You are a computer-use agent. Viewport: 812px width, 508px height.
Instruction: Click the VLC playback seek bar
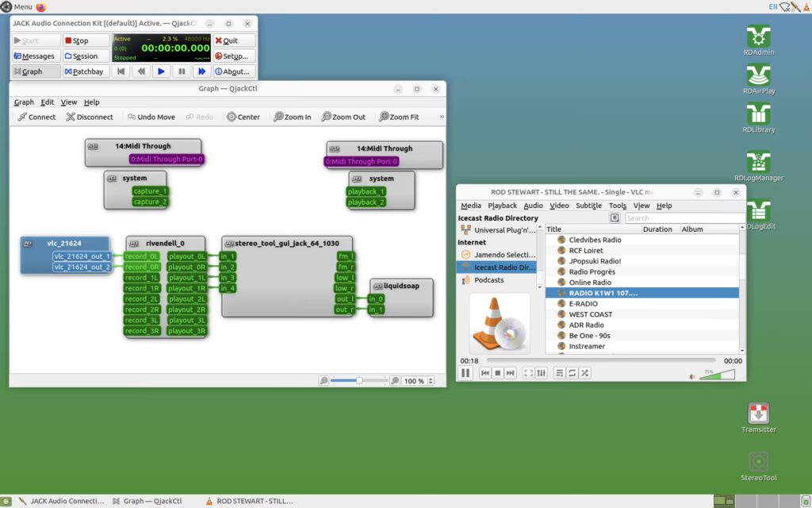click(601, 360)
